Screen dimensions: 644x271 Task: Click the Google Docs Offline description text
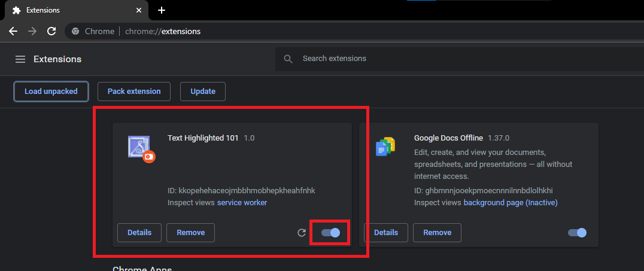click(x=493, y=165)
